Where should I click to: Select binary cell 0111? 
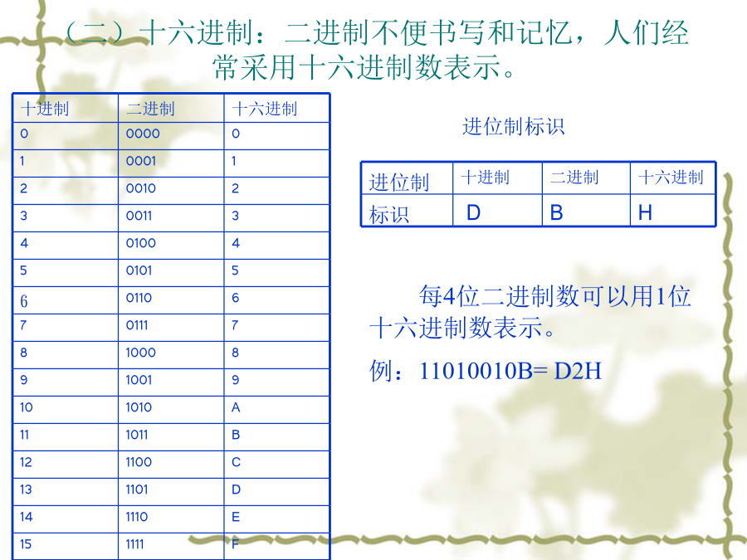point(171,328)
